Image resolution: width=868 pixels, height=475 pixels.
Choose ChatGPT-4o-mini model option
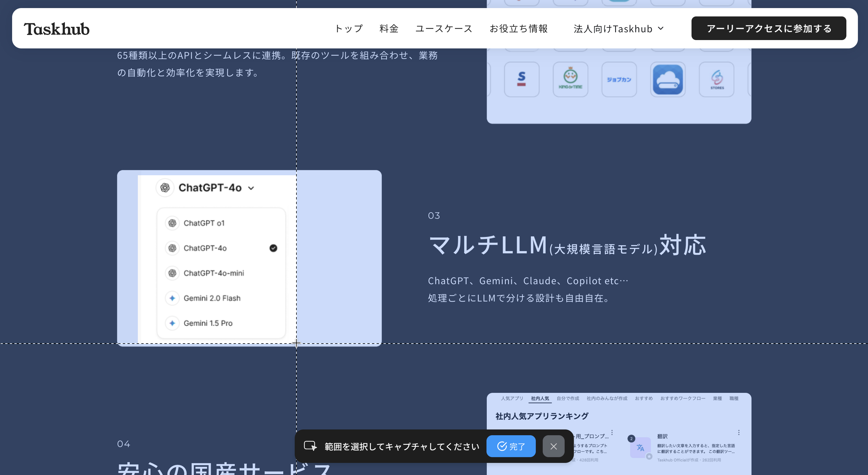(221, 273)
